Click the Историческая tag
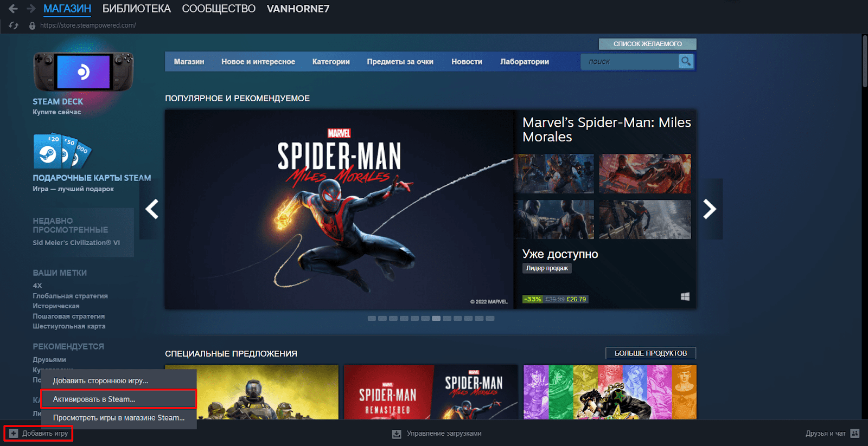The height and width of the screenshot is (446, 868). click(x=56, y=306)
